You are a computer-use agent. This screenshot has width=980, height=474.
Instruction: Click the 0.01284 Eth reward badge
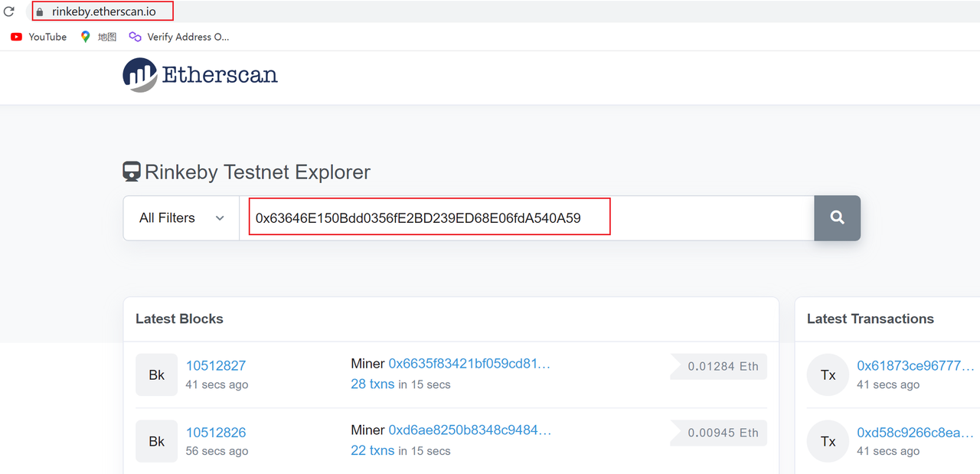(718, 366)
